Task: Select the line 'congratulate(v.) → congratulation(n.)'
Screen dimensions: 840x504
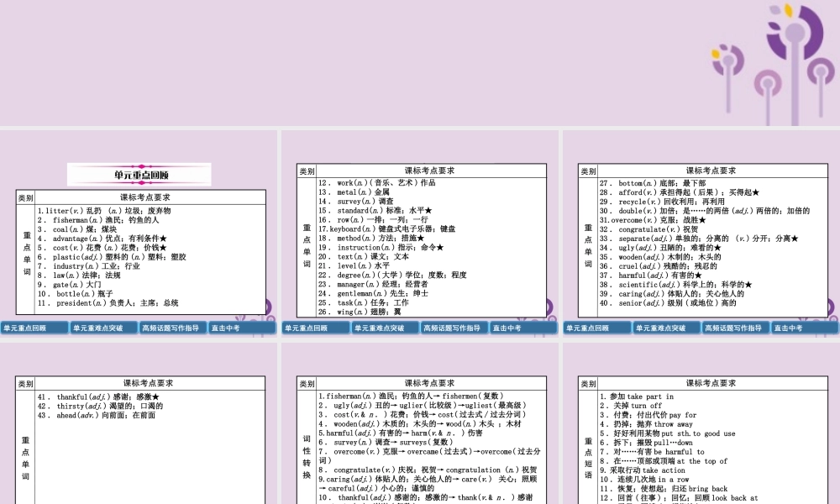Action: coord(428,470)
